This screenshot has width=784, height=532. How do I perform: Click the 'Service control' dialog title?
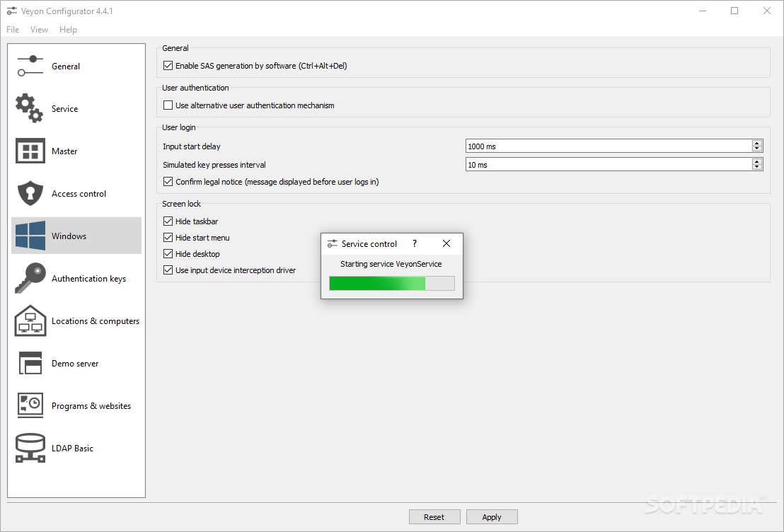tap(369, 244)
